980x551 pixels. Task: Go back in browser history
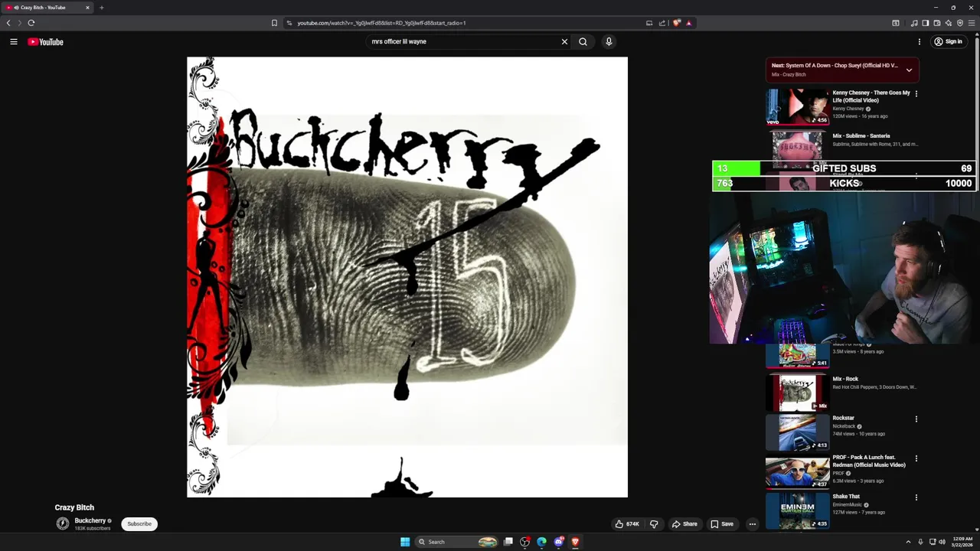(x=8, y=23)
